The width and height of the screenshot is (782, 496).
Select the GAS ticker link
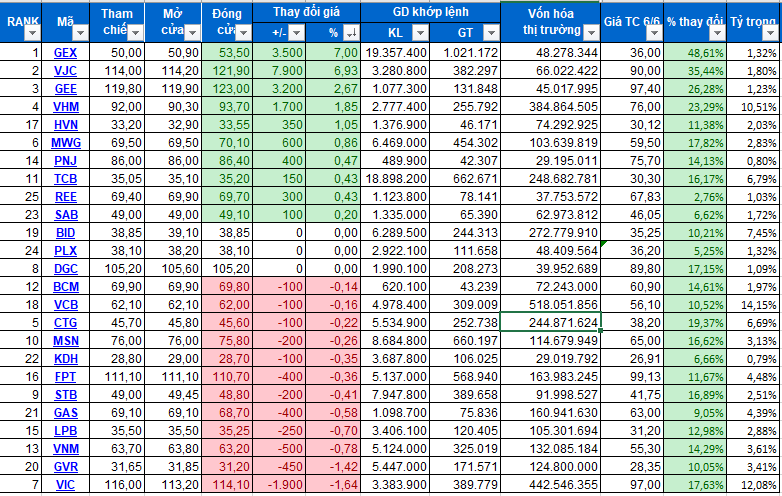[x=65, y=413]
